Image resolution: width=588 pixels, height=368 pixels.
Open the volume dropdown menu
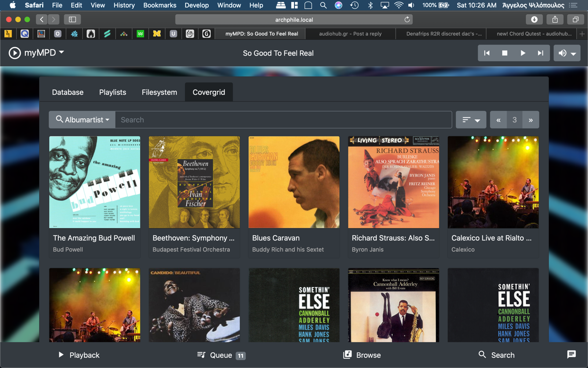tap(567, 53)
